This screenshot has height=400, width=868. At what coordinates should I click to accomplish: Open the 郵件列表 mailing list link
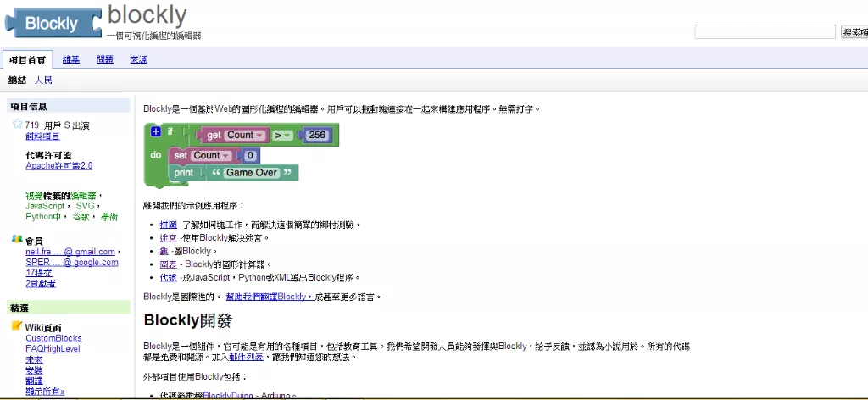point(246,358)
